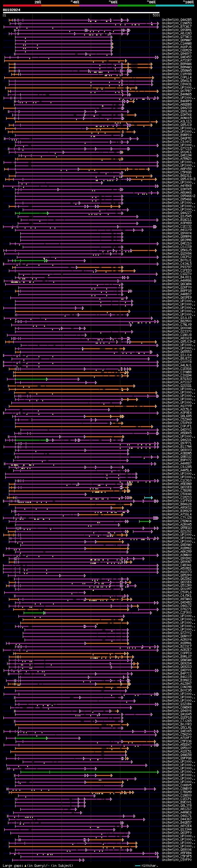The width and height of the screenshot is (197, 868).
Task: Select UniRef100_Q4E457 label
Action: 177,57
